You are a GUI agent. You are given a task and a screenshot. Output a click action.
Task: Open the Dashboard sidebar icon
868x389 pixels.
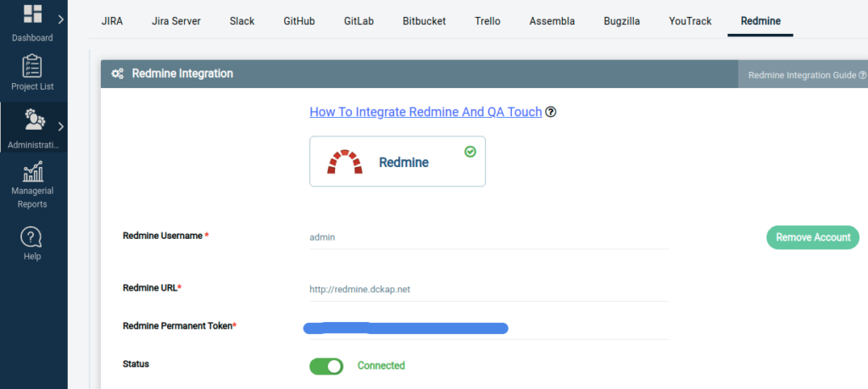(33, 14)
